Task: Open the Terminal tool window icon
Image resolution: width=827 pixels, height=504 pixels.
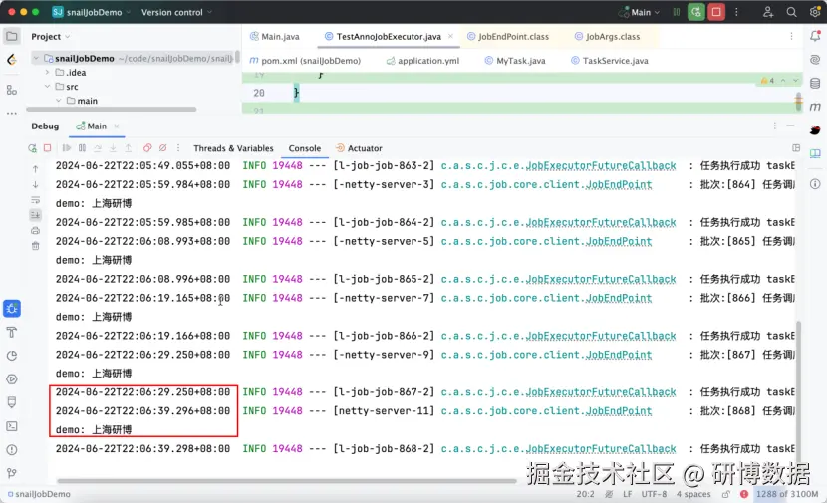Action: [12, 426]
